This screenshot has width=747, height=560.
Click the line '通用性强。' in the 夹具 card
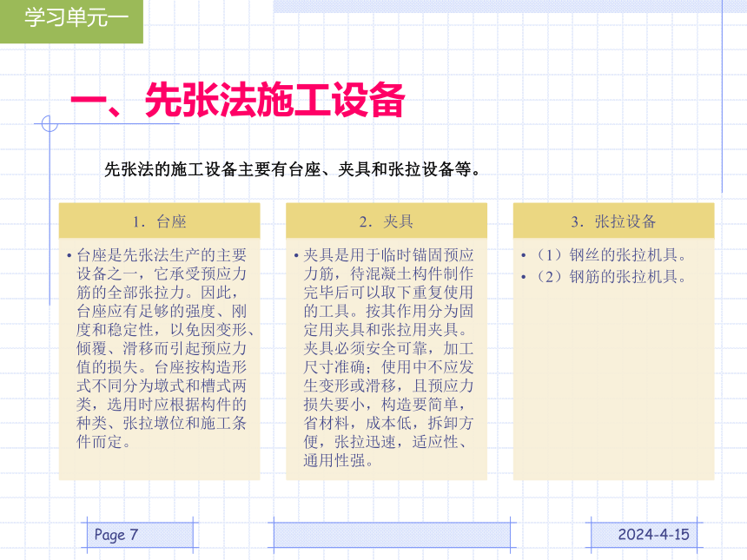pyautogui.click(x=339, y=460)
